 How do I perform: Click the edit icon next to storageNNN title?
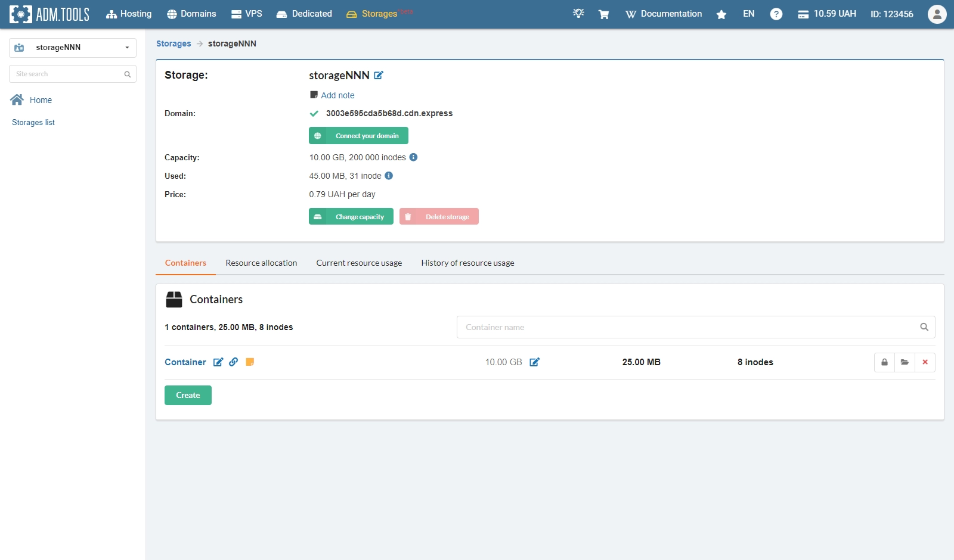pyautogui.click(x=379, y=76)
